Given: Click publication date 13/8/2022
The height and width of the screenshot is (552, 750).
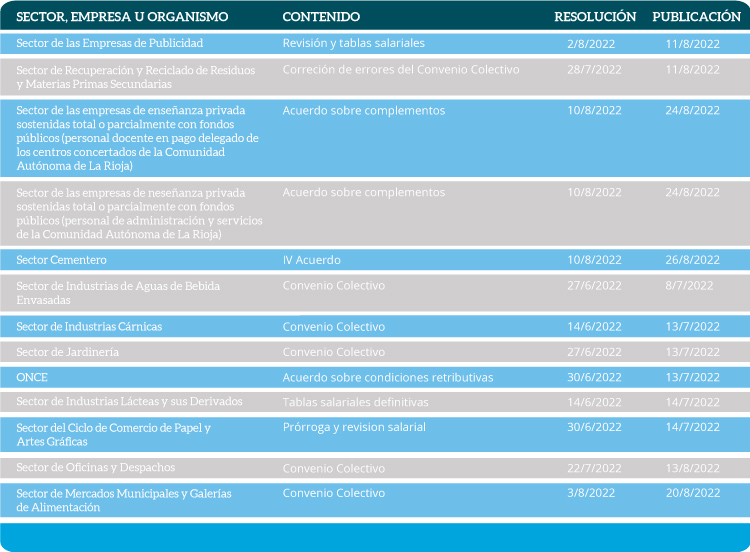Looking at the screenshot, I should click(693, 468).
